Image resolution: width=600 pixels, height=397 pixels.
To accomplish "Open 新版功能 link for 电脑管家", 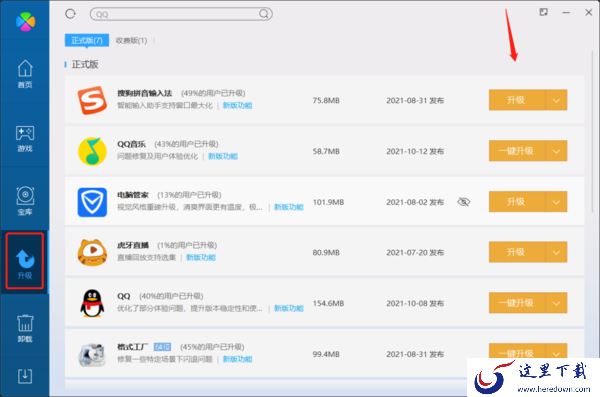I will click(x=289, y=207).
